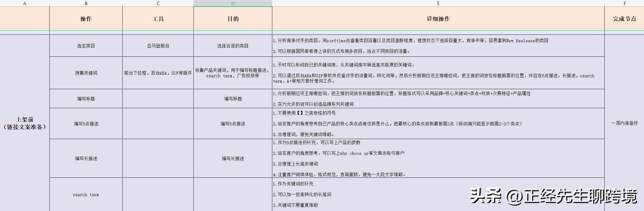
Task: Click the 收集产品关键词 purpose cell
Action: coord(233,73)
